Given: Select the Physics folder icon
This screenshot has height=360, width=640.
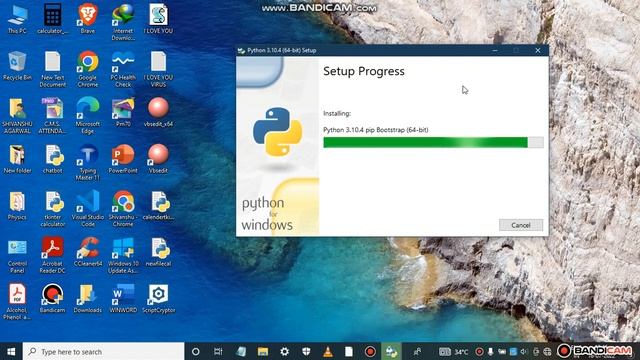Looking at the screenshot, I should pos(17,206).
